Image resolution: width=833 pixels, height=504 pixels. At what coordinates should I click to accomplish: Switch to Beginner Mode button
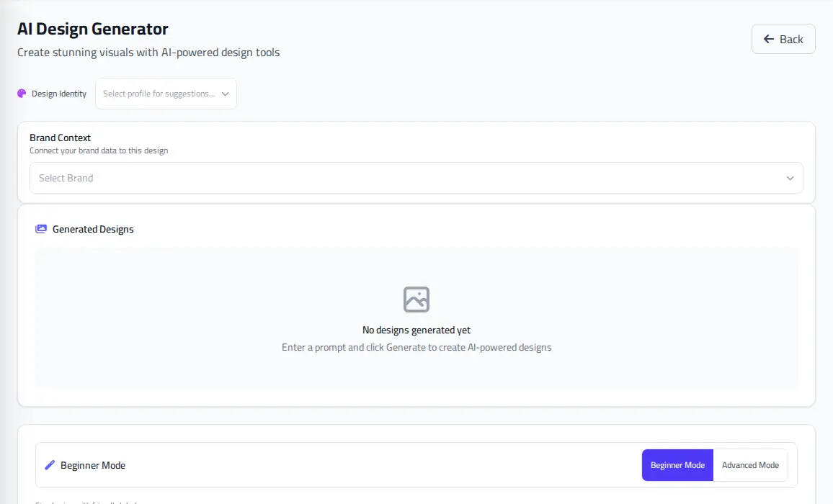pyautogui.click(x=677, y=465)
